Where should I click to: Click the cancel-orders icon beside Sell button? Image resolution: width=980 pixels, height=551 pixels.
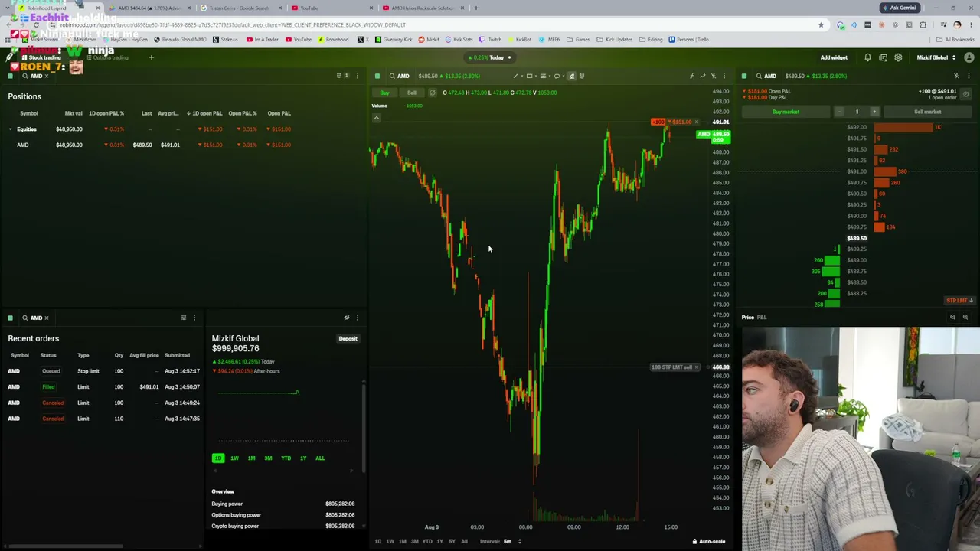[432, 93]
